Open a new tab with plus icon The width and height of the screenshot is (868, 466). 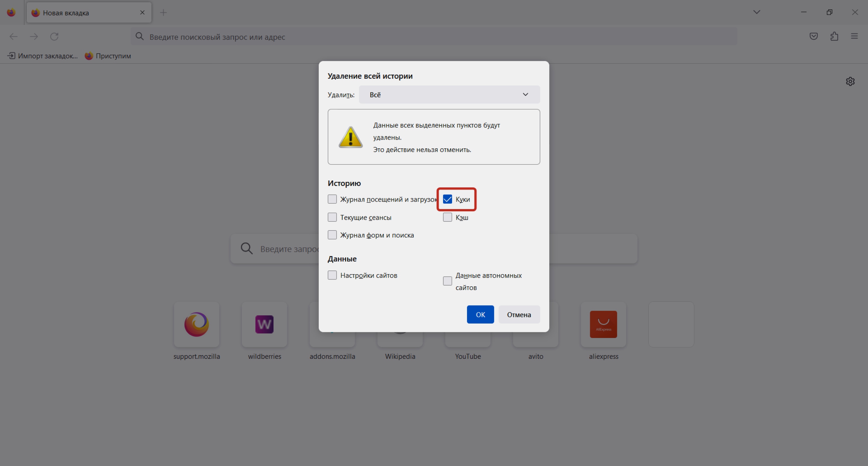pyautogui.click(x=163, y=12)
